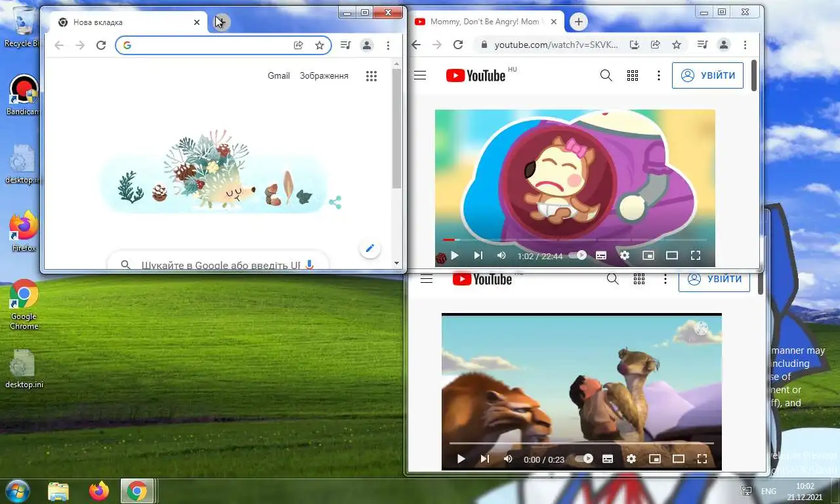Open the media control icon in the New Tab window
The height and width of the screenshot is (504, 840).
(x=346, y=45)
